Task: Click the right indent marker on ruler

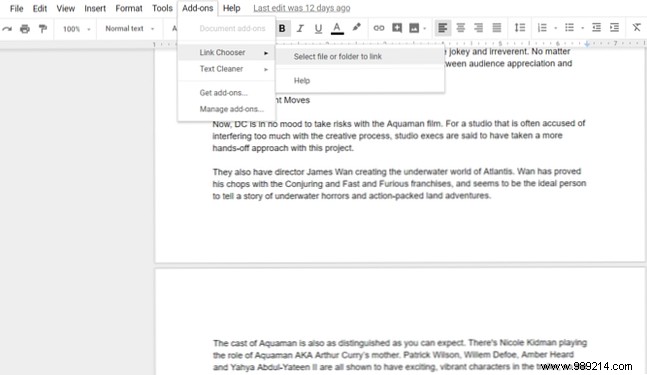Action: [x=587, y=44]
